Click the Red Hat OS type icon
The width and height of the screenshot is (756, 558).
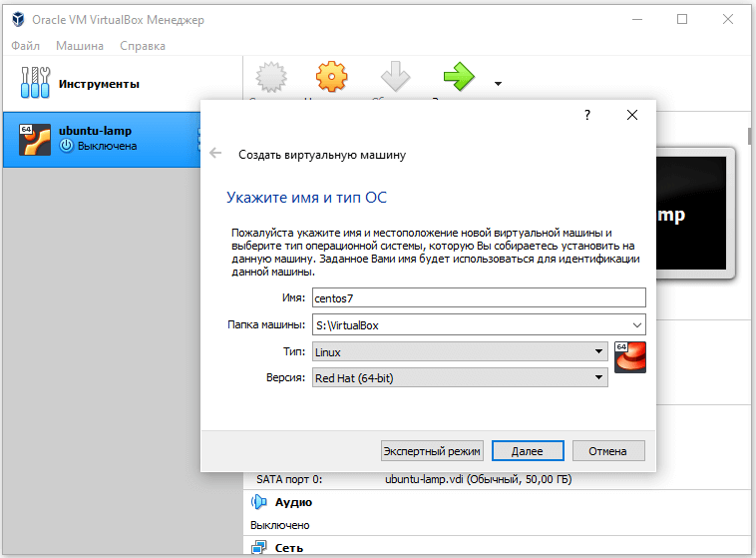coord(630,357)
